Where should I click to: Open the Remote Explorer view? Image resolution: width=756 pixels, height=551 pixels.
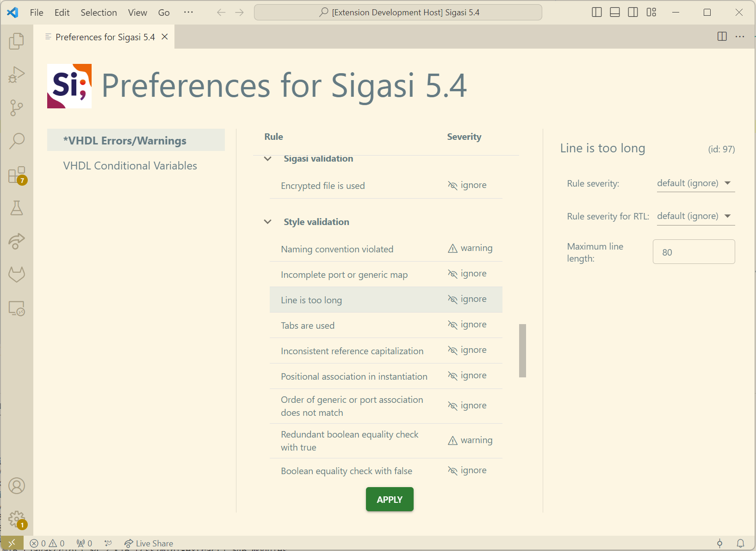coord(17,308)
